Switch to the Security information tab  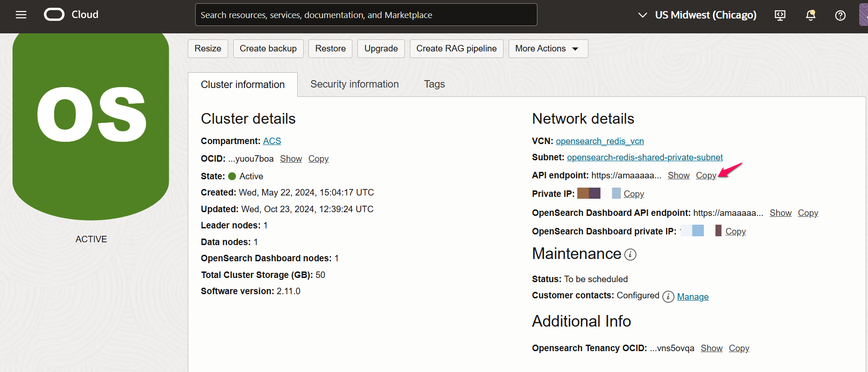354,84
